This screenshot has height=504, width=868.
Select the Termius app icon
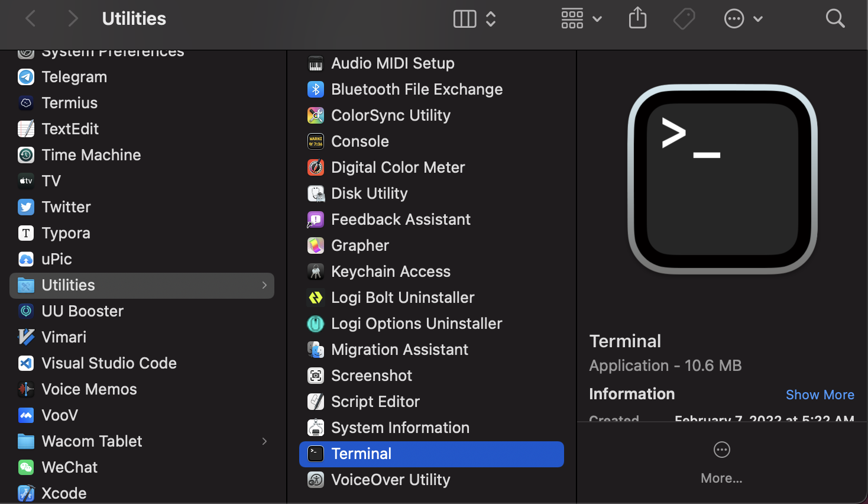[26, 103]
